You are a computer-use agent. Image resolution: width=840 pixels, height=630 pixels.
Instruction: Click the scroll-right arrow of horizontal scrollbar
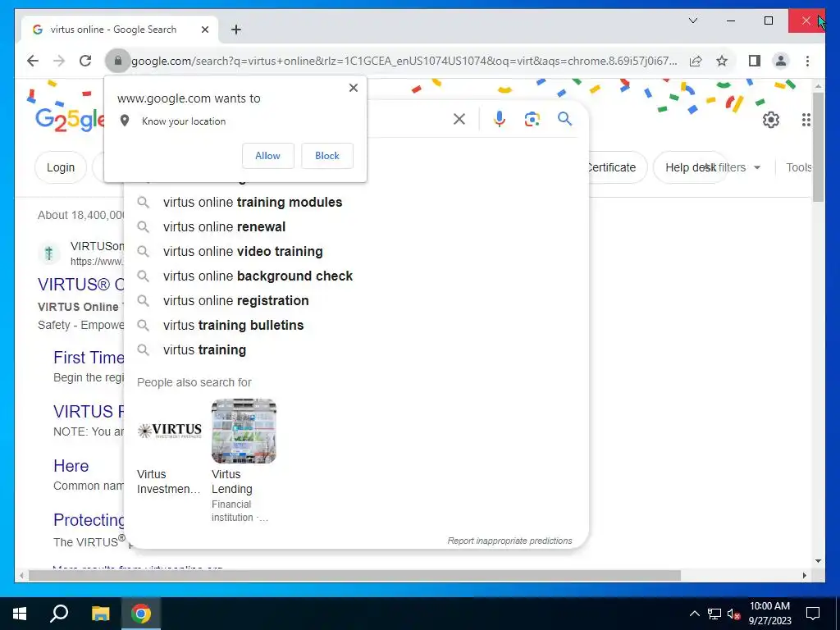pyautogui.click(x=804, y=575)
